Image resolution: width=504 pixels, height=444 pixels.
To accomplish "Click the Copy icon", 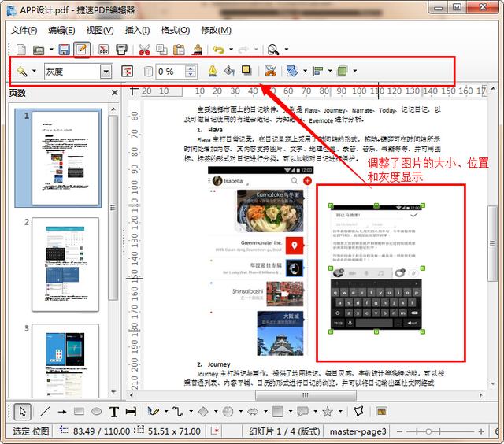I will (161, 50).
